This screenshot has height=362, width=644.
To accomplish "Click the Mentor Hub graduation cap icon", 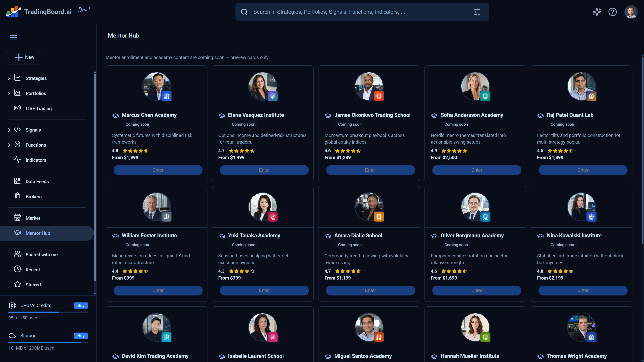I will point(17,233).
